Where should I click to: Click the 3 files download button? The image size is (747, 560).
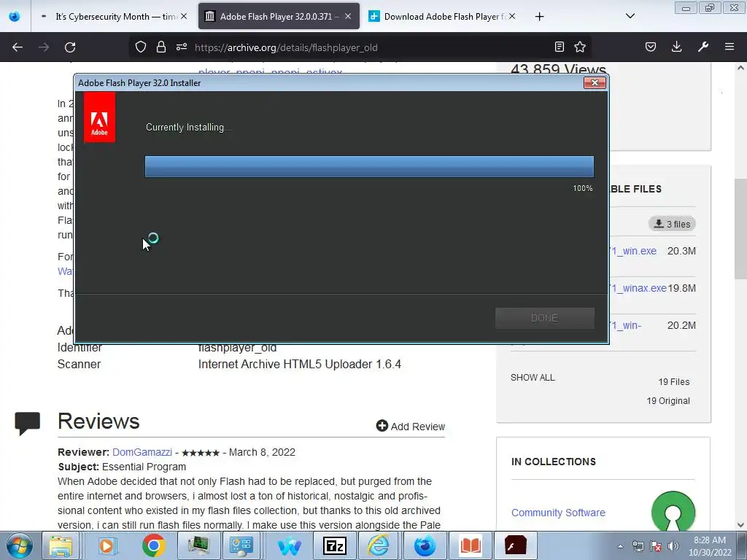(672, 224)
